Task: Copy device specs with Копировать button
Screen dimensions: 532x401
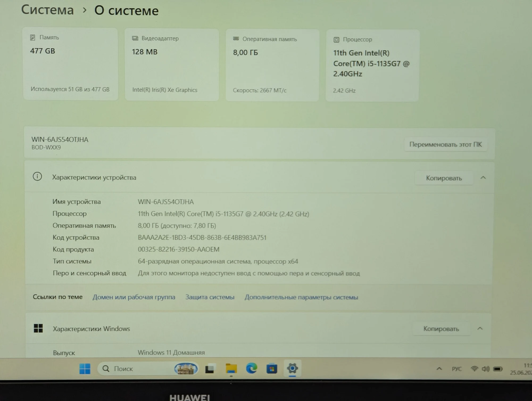Action: click(x=444, y=178)
